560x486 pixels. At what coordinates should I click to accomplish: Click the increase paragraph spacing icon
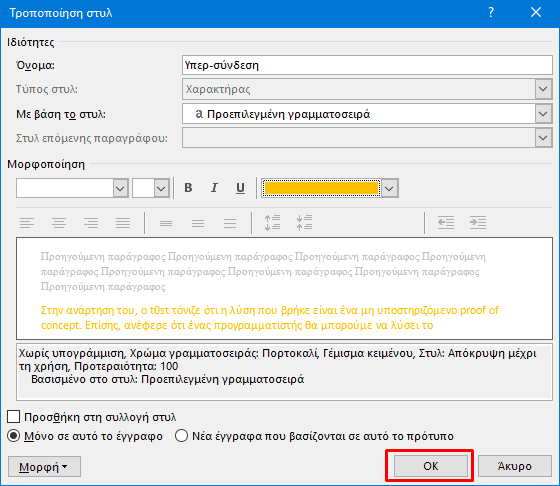[272, 223]
